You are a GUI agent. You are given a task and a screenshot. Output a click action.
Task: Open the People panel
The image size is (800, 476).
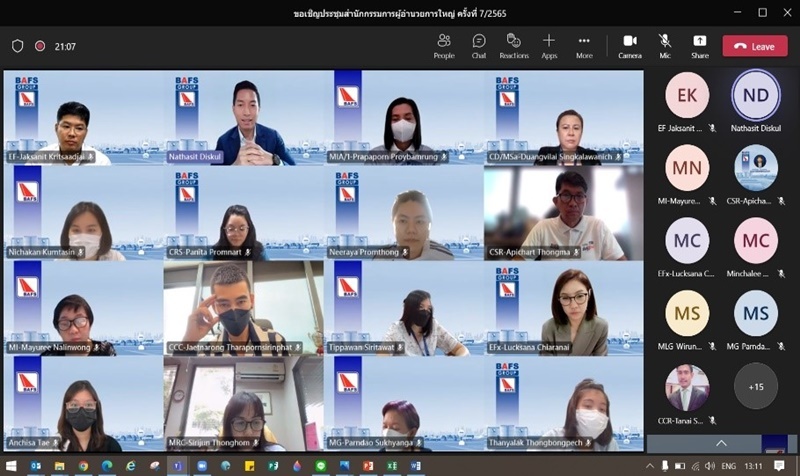click(x=444, y=45)
